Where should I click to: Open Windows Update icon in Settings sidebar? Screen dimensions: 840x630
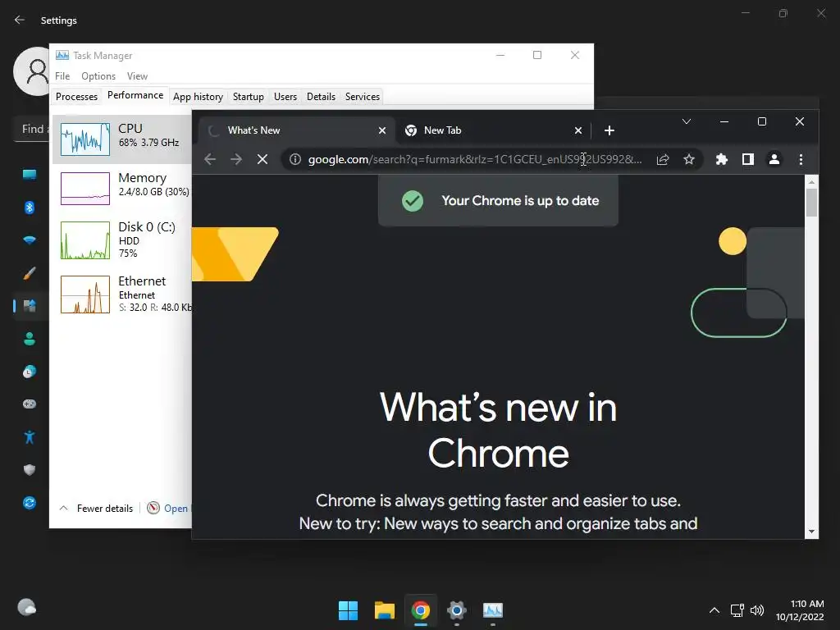tap(30, 503)
